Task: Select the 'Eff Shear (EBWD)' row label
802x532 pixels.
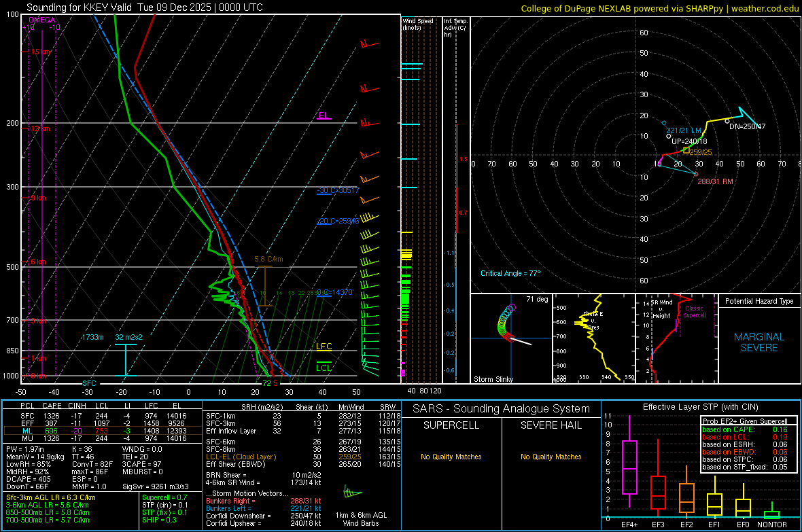Action: click(236, 464)
